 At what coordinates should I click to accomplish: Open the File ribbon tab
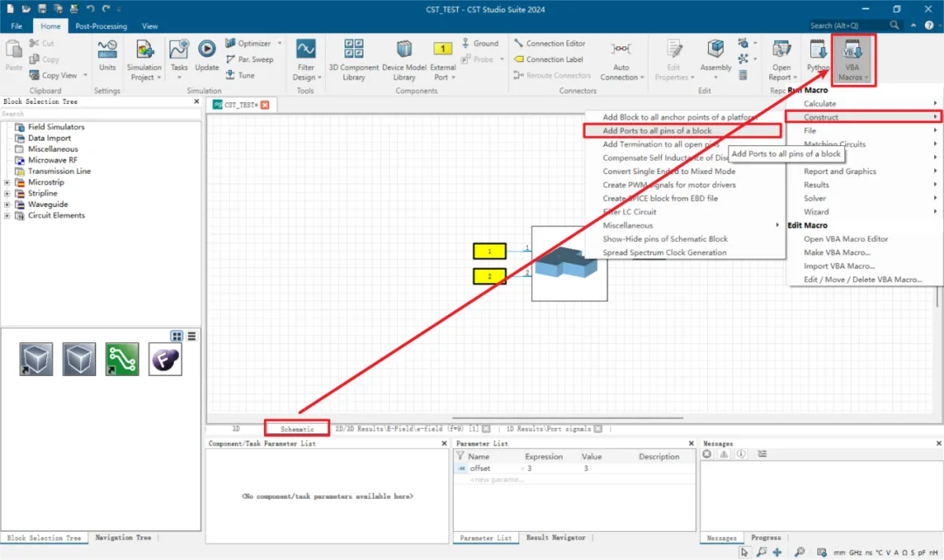click(x=17, y=26)
